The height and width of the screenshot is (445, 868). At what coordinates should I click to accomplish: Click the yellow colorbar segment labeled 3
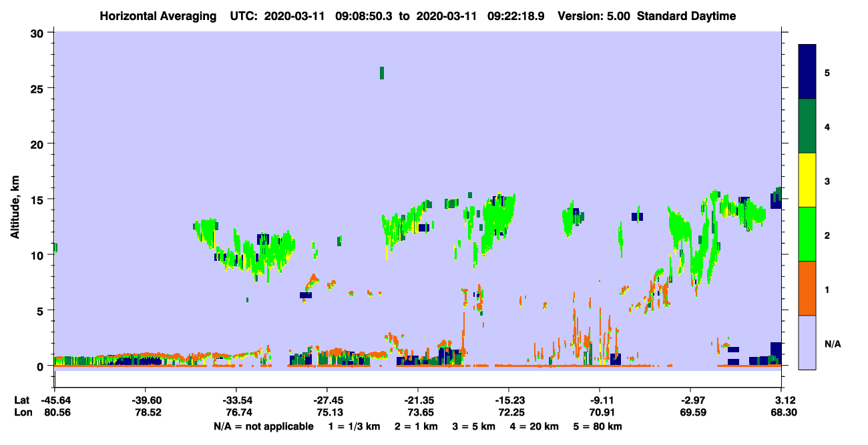(x=807, y=180)
